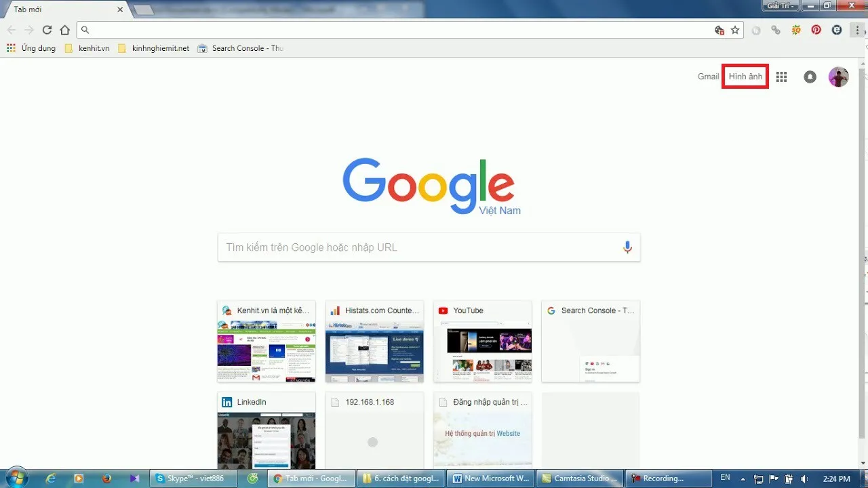Viewport: 868px width, 488px height.
Task: Launch Firefox from the taskbar
Action: [106, 479]
